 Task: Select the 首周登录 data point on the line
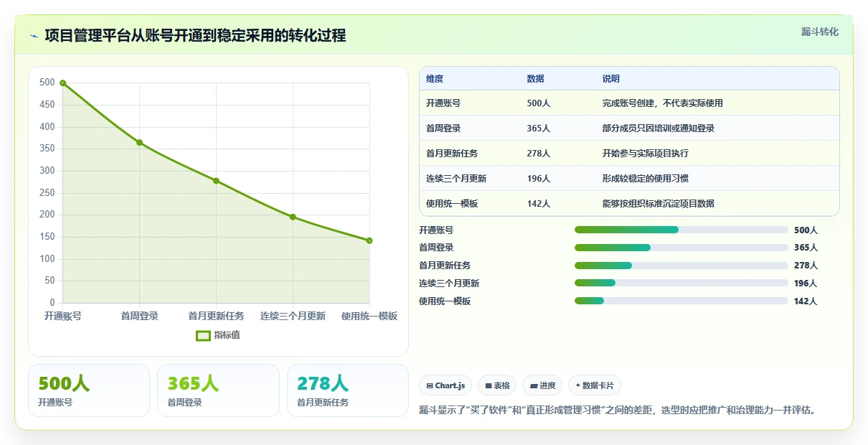139,142
